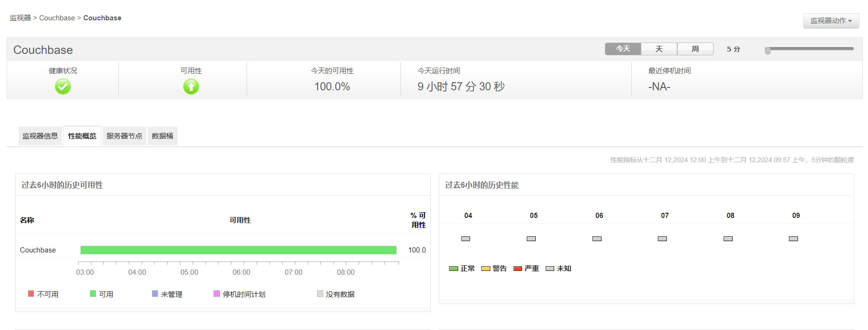868x330 pixels.
Task: Click the red 不可用 legend swatch
Action: pos(31,294)
